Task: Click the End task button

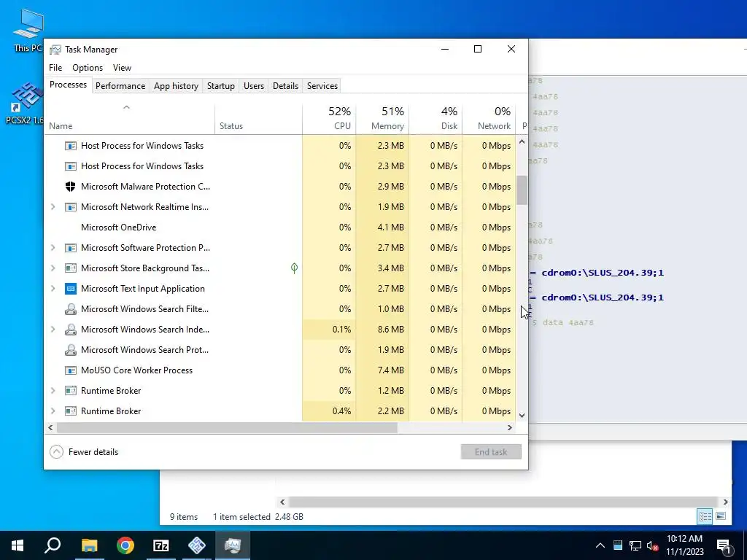Action: click(491, 452)
